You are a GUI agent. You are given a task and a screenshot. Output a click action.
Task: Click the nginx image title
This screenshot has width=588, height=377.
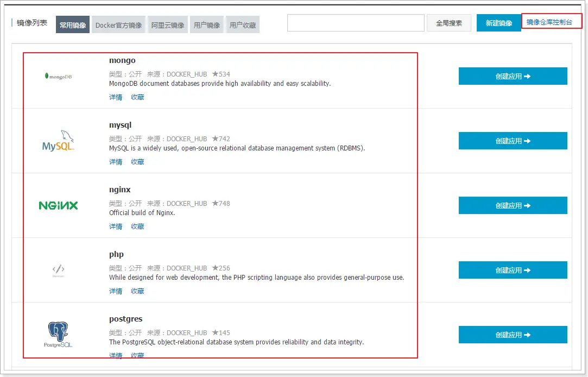[119, 190]
